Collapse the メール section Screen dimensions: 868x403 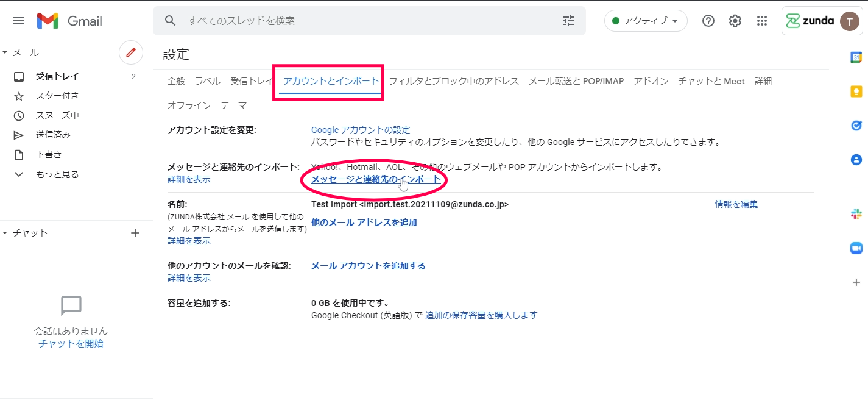click(x=5, y=53)
